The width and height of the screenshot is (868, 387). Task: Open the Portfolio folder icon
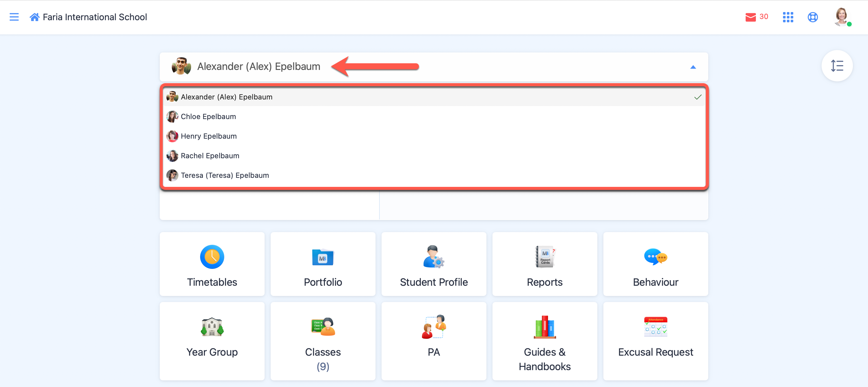[x=323, y=257]
